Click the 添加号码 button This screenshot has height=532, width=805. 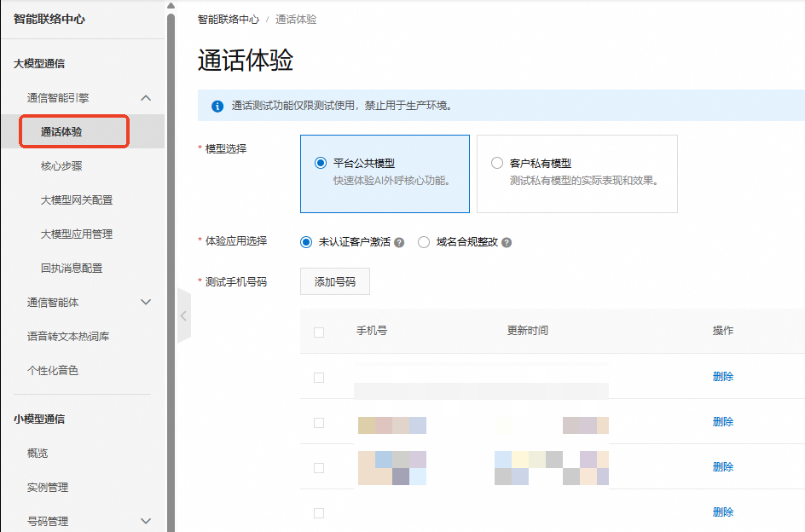coord(335,281)
